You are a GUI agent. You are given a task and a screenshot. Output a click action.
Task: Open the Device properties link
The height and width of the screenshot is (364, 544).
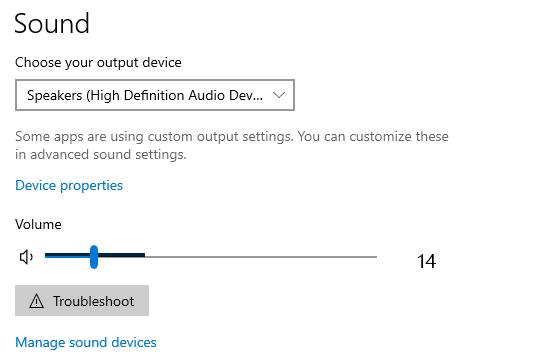(x=69, y=186)
